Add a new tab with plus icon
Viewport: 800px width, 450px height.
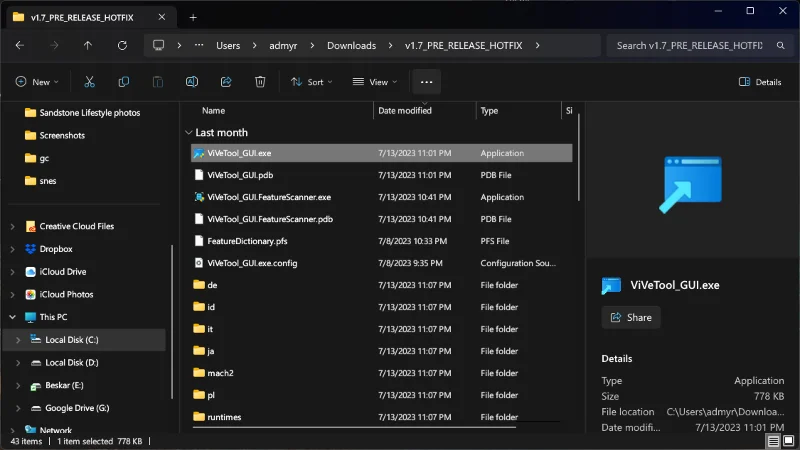coord(193,17)
